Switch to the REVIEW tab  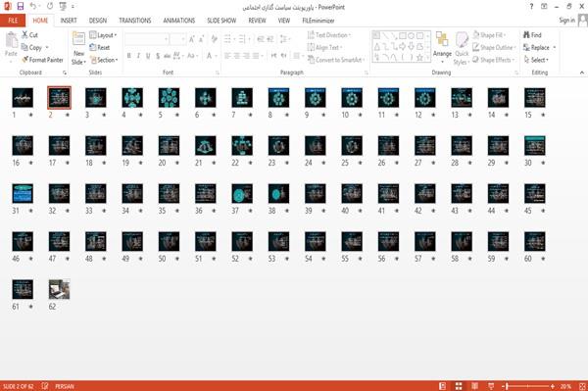tap(257, 21)
